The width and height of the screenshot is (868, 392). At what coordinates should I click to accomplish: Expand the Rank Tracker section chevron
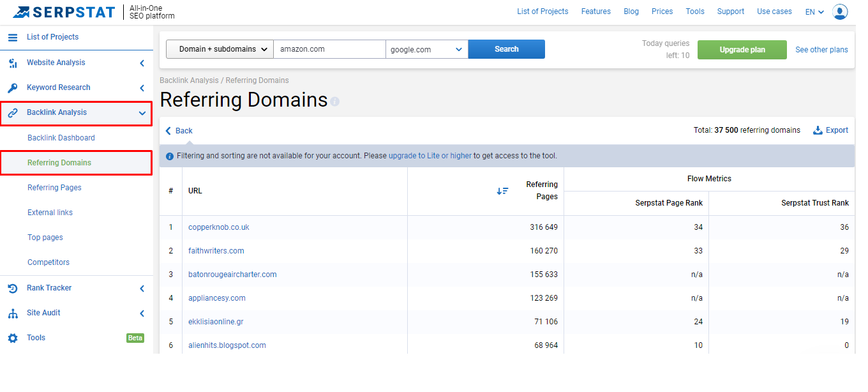[142, 289]
